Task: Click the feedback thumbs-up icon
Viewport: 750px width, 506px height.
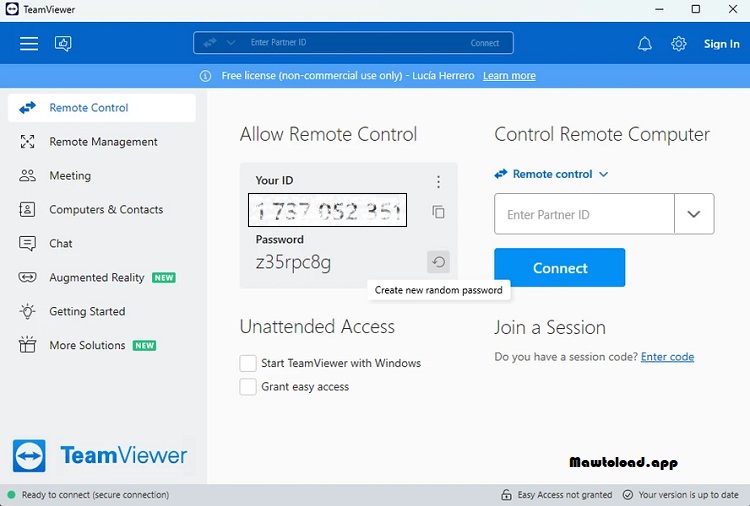Action: (63, 44)
